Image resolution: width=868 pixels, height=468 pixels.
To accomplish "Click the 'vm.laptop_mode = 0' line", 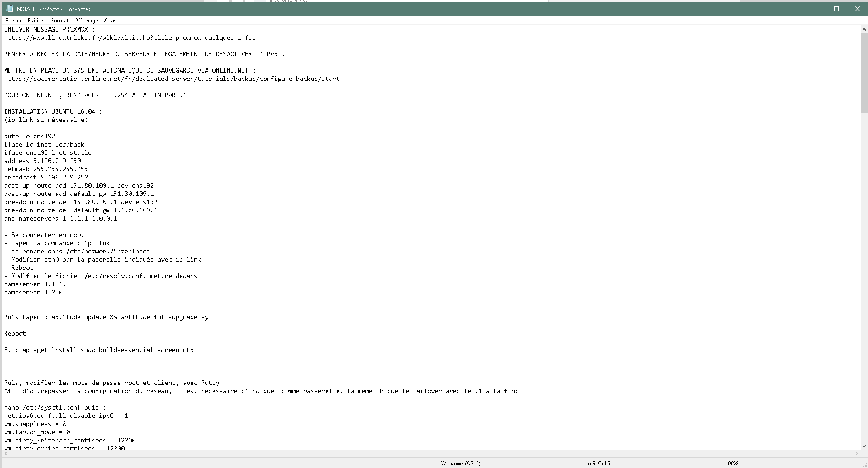I will coord(37,432).
